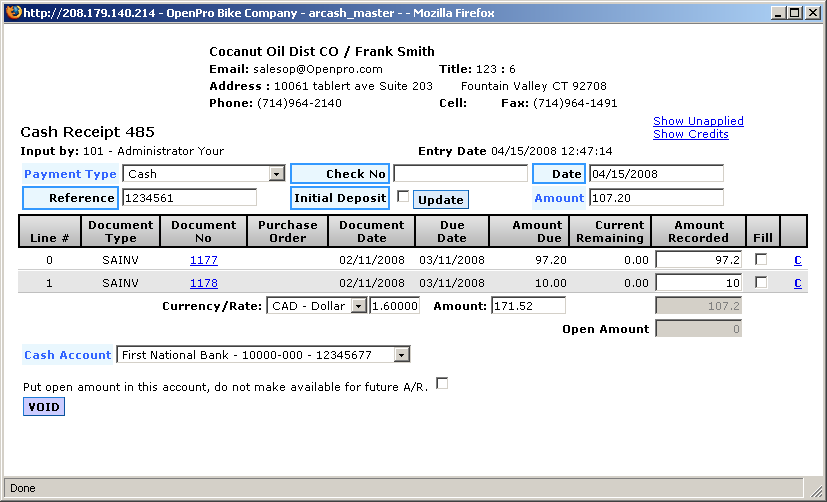Click the C link on line 1
Viewport: 827px width, 502px height.
(797, 284)
